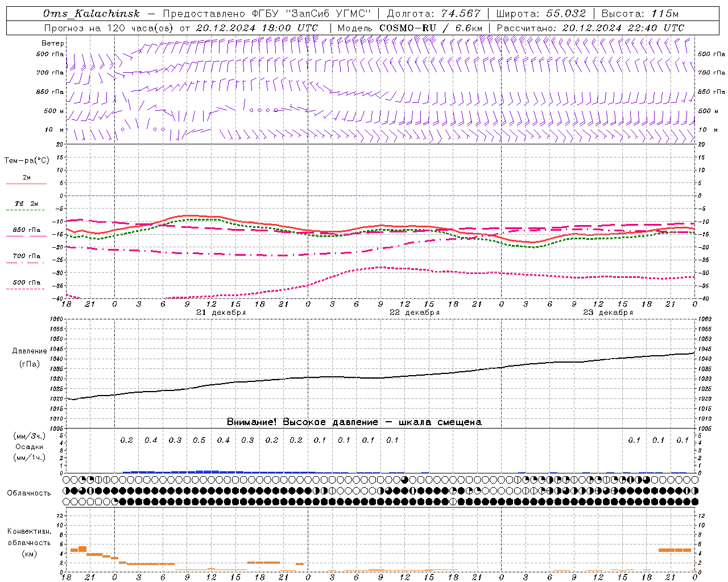The height and width of the screenshot is (582, 728).
Task: Select the forecast start time 20.12.2024 18:00 UTC
Action: (257, 28)
